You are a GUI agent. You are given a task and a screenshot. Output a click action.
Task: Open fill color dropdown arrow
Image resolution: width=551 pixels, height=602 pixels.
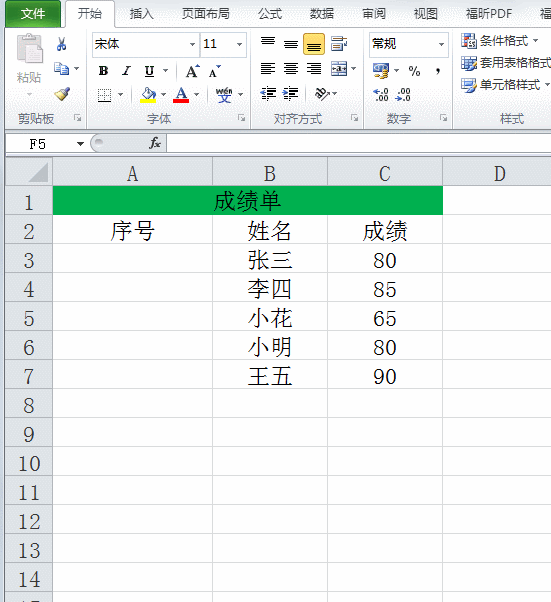tap(163, 95)
